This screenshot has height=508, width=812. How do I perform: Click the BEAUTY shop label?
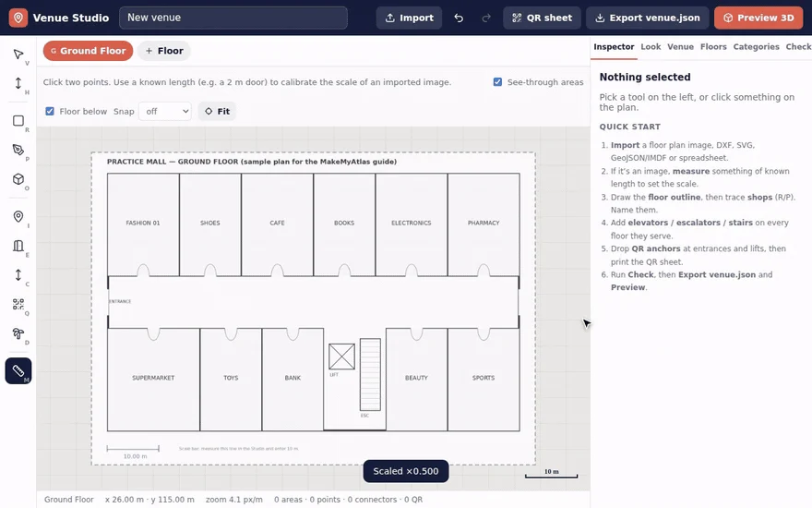tap(416, 378)
